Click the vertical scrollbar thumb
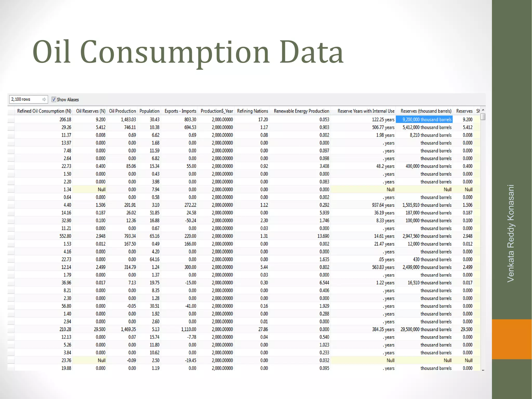 (x=483, y=117)
